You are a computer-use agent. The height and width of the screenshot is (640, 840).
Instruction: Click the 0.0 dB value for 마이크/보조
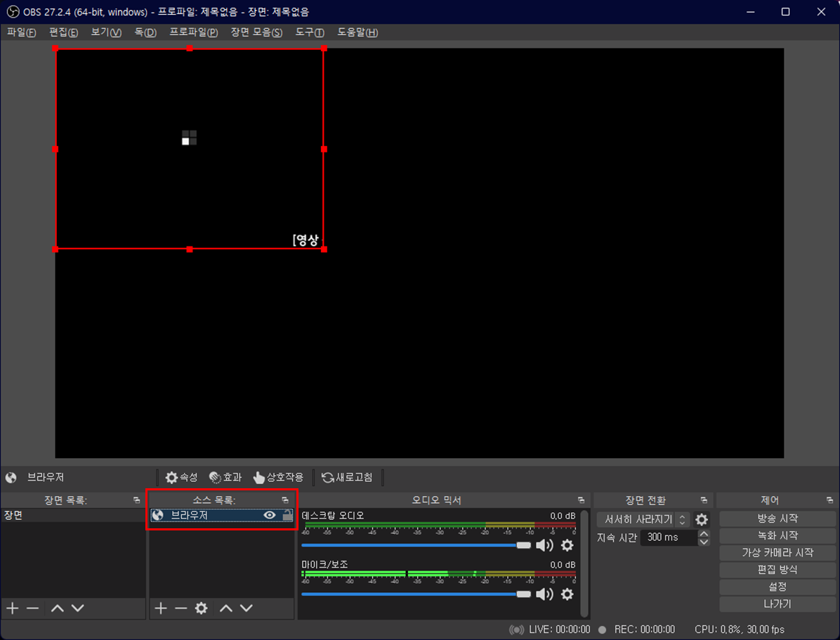click(563, 564)
